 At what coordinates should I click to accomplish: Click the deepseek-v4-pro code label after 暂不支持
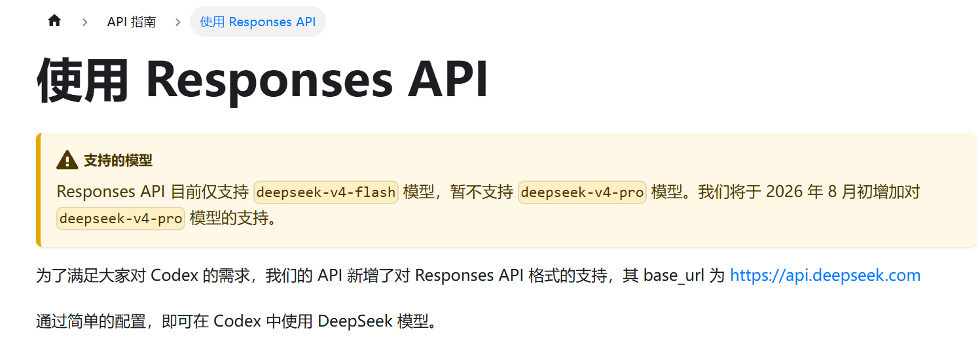point(582,192)
